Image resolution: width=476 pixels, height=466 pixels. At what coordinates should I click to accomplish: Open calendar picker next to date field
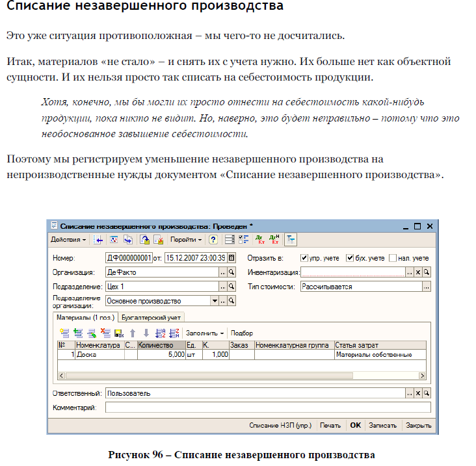[231, 258]
